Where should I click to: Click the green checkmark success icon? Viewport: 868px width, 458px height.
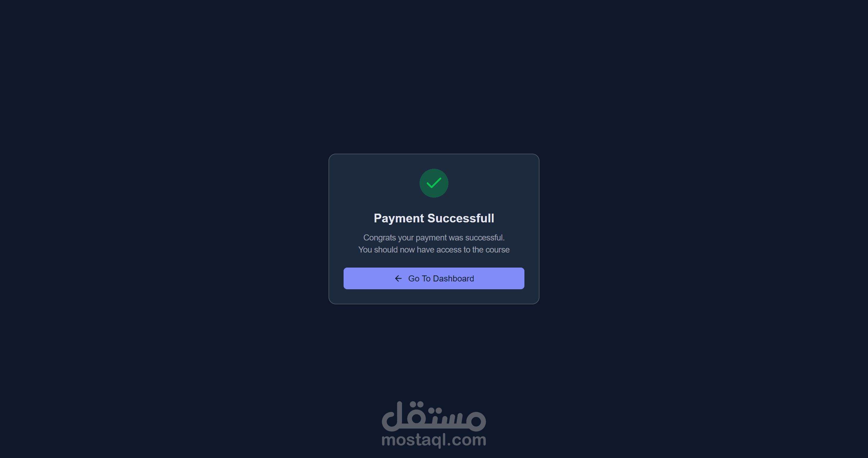point(434,183)
